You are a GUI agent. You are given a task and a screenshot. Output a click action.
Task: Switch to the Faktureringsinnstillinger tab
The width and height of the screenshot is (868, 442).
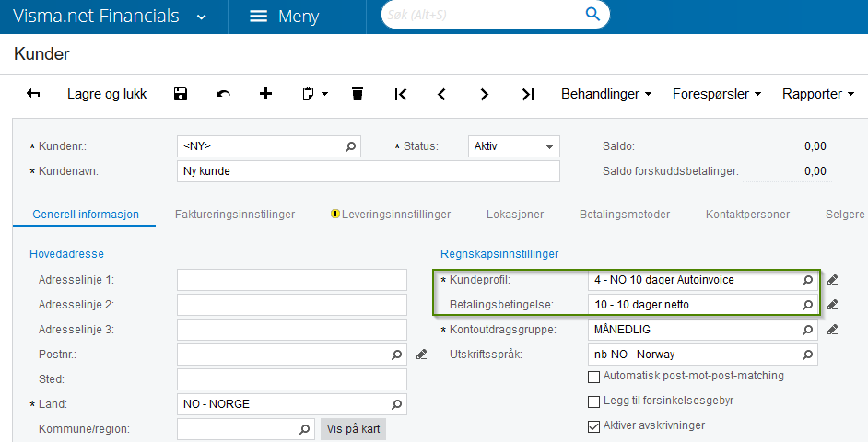pyautogui.click(x=235, y=215)
